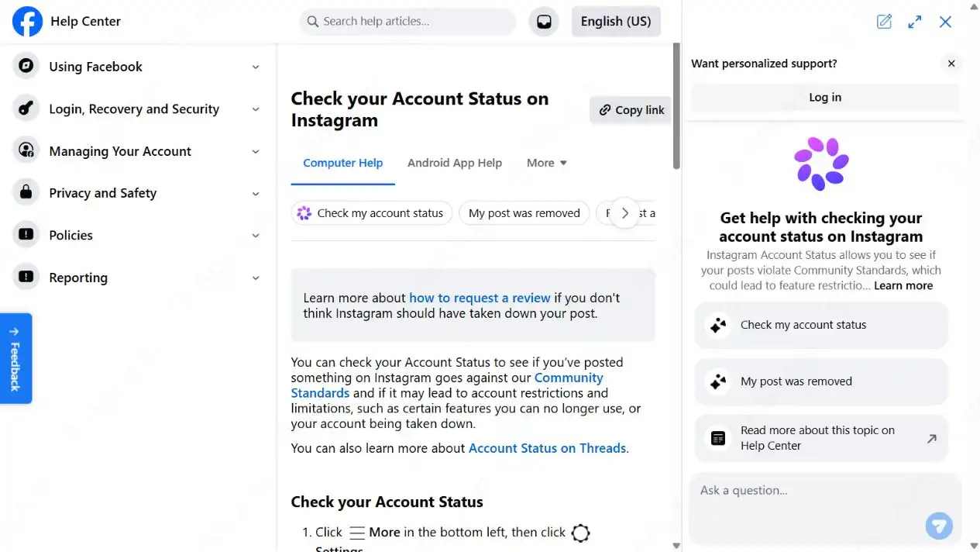Click sparkle icon beside My post was removed
The image size is (980, 552).
[x=718, y=381]
